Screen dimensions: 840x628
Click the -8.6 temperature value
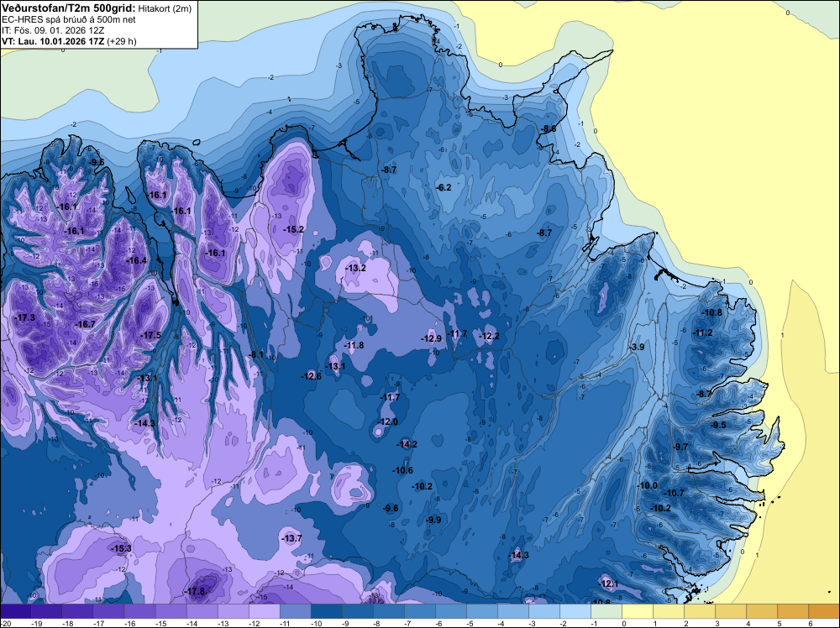548,129
